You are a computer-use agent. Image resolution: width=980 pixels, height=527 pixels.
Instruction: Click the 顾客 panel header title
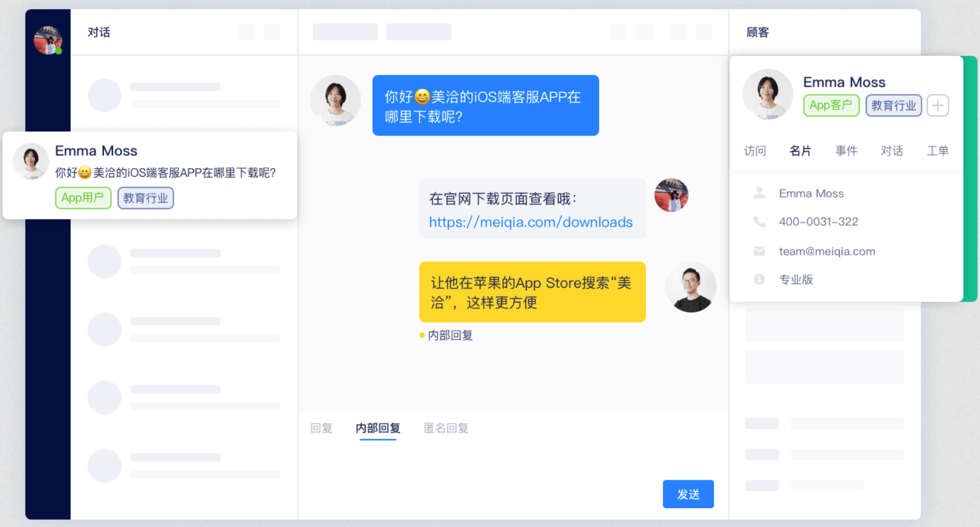tap(758, 32)
